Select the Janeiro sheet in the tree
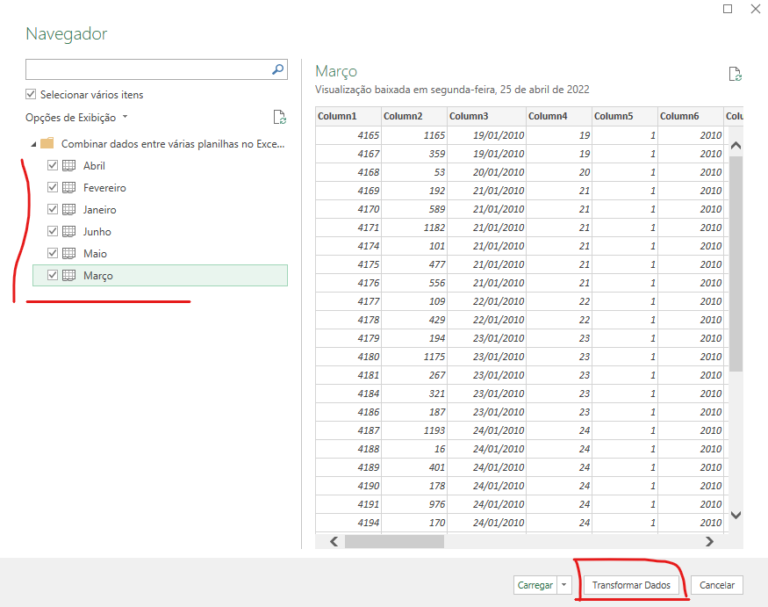The height and width of the screenshot is (607, 768). 99,210
